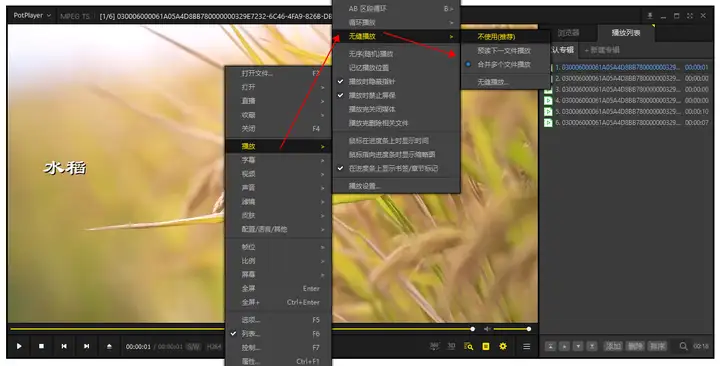Click the eject/open file icon
The image size is (720, 366).
point(109,346)
